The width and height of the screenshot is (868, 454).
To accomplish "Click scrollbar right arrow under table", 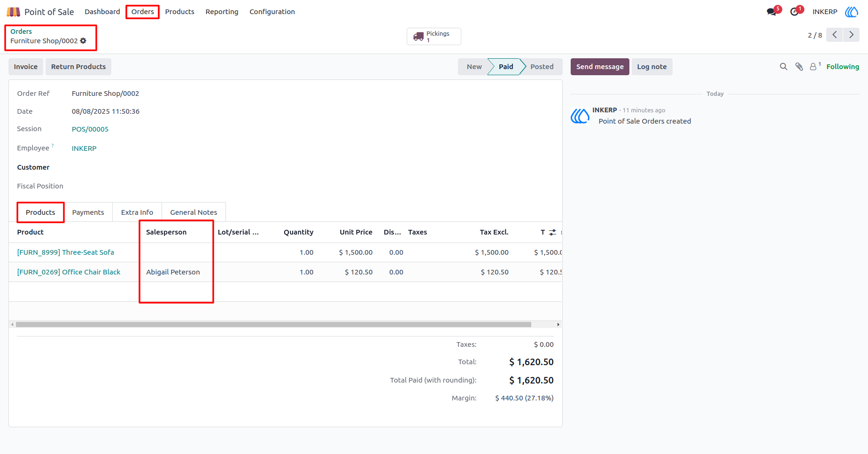I will 558,325.
